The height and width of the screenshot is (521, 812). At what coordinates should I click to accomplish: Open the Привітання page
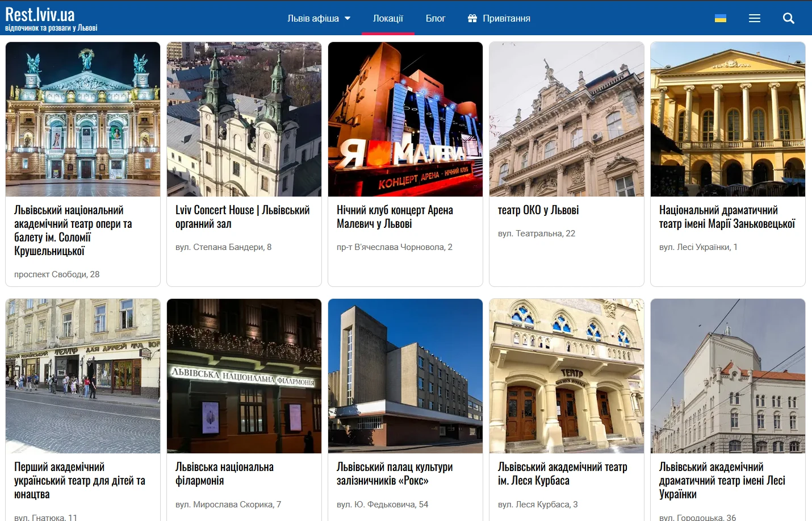507,18
